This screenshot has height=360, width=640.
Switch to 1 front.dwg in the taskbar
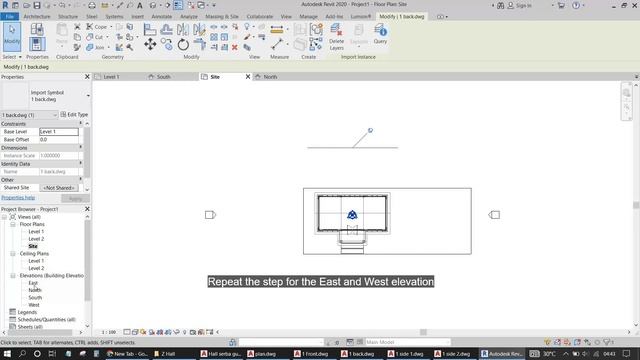coord(311,353)
